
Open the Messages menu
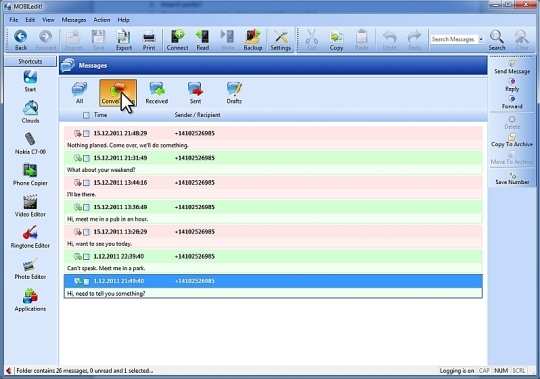(x=74, y=20)
